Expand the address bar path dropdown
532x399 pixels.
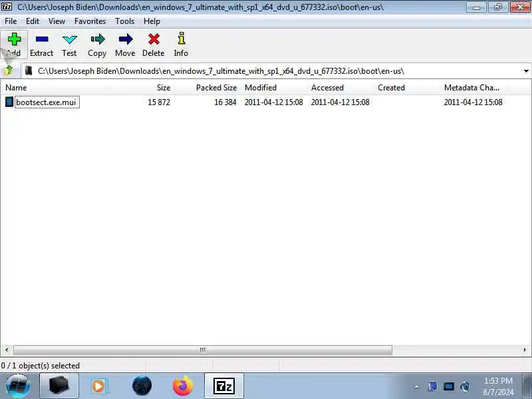point(526,71)
